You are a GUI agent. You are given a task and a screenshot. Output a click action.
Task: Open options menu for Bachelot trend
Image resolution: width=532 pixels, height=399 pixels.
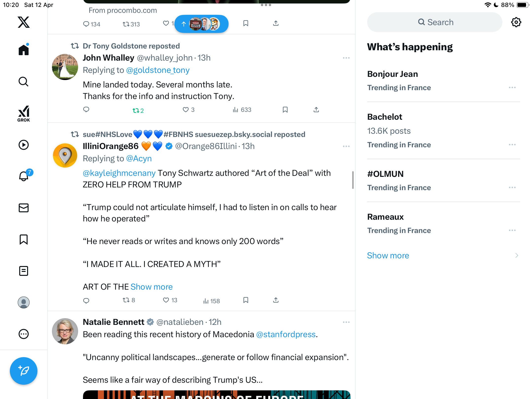(x=512, y=145)
